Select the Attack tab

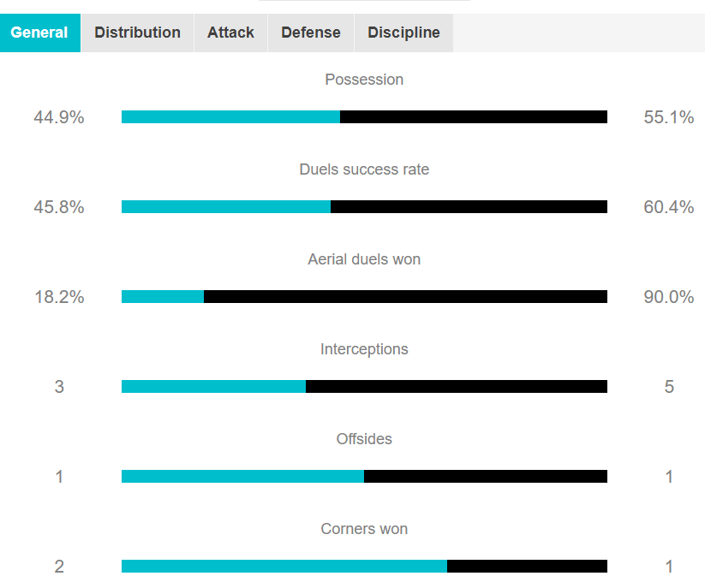(230, 33)
